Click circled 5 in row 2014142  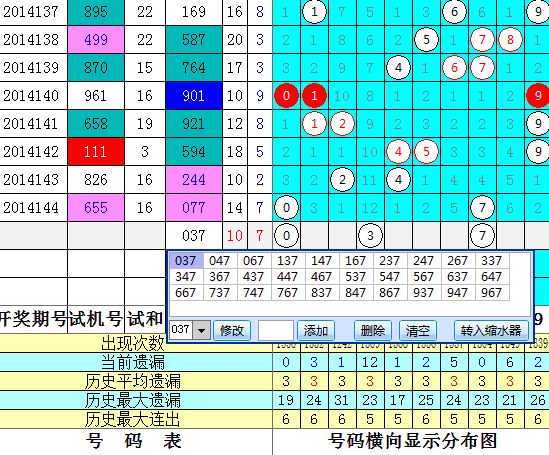[x=426, y=152]
